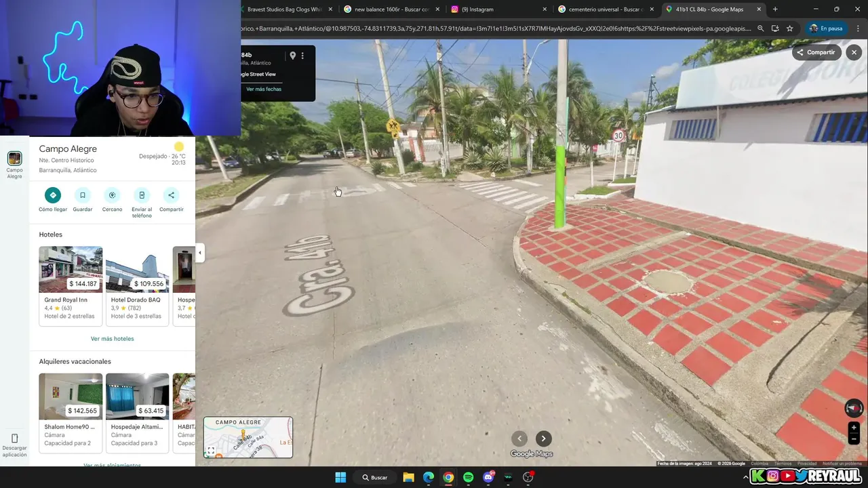Click the Privacidad link in footer
The image size is (868, 488).
click(x=807, y=464)
